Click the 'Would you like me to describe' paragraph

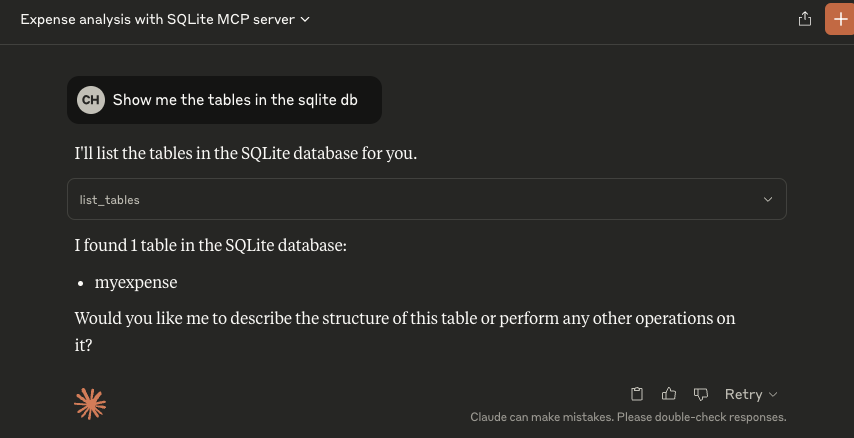coord(405,319)
